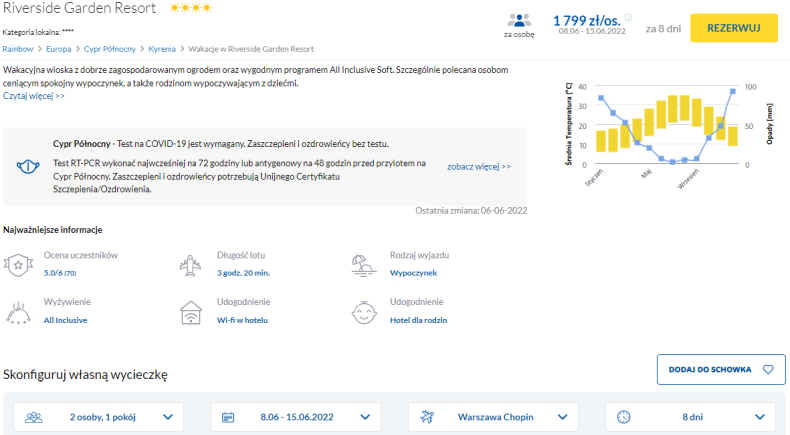This screenshot has height=435, width=790.
Task: Expand description with 'Czytaj więcej'
Action: pyautogui.click(x=34, y=96)
